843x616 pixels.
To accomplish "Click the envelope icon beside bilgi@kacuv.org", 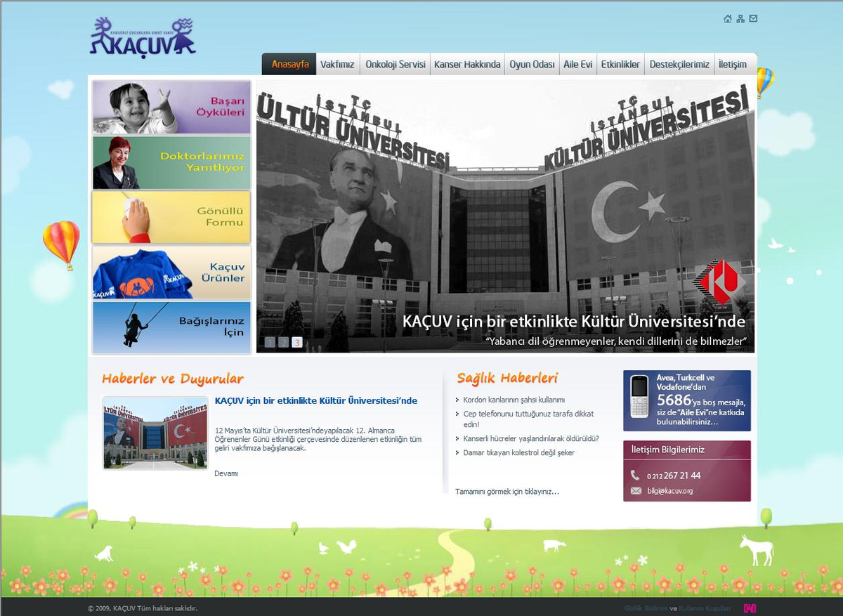I will click(x=636, y=491).
